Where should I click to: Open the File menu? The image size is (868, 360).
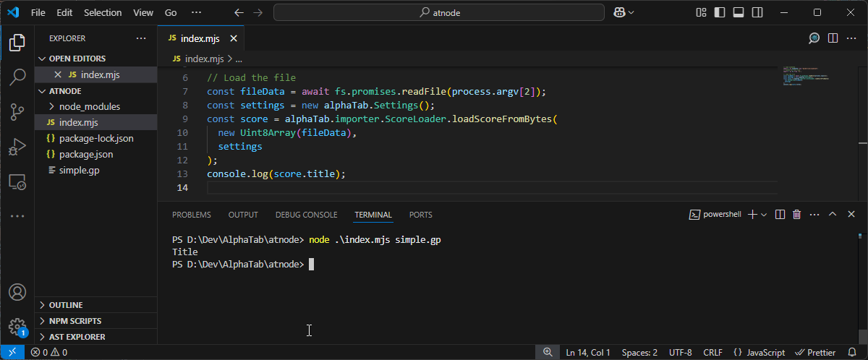[x=38, y=12]
